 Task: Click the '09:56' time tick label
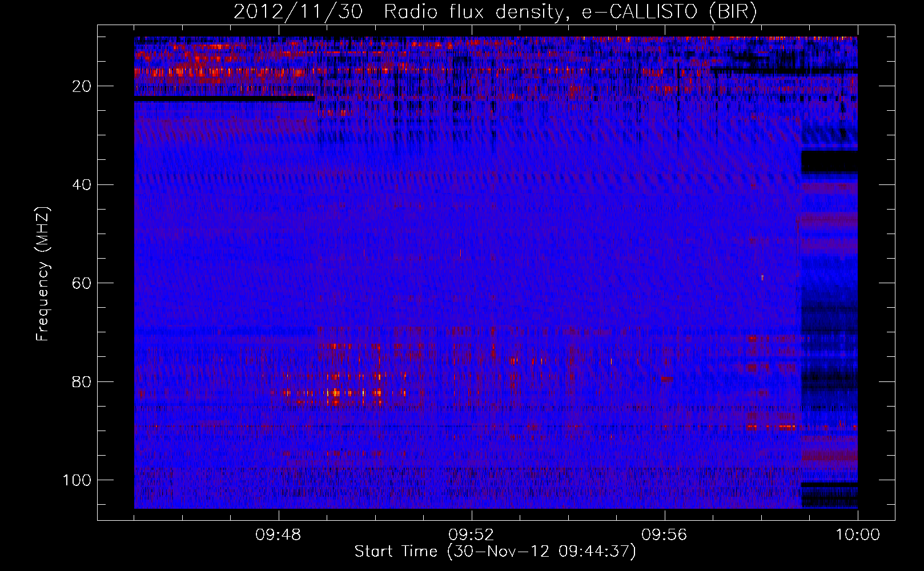[664, 535]
